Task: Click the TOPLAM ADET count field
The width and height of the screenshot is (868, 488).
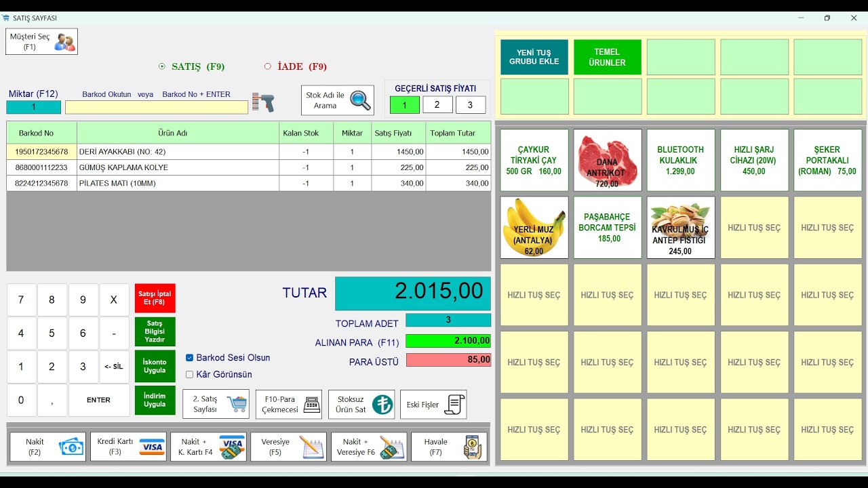Action: [x=448, y=320]
